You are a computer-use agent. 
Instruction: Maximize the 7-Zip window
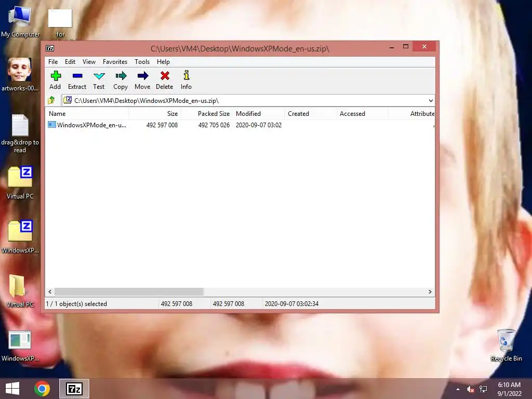tap(405, 46)
